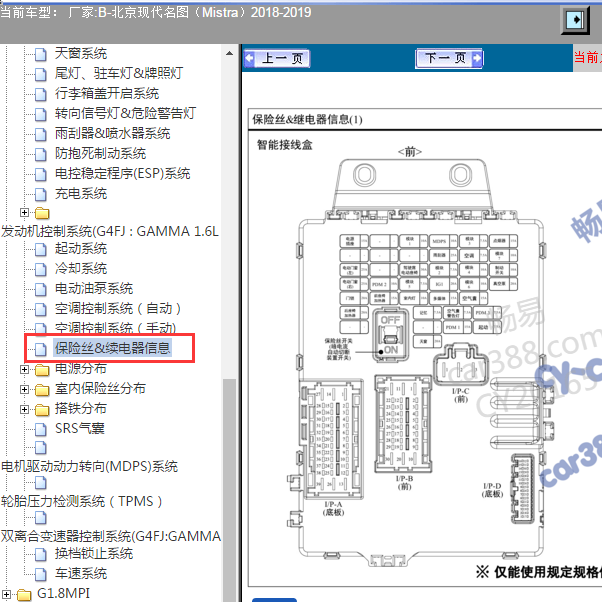Image resolution: width=602 pixels, height=602 pixels.
Task: Select 电动油泵系统 entry
Action: (x=94, y=288)
